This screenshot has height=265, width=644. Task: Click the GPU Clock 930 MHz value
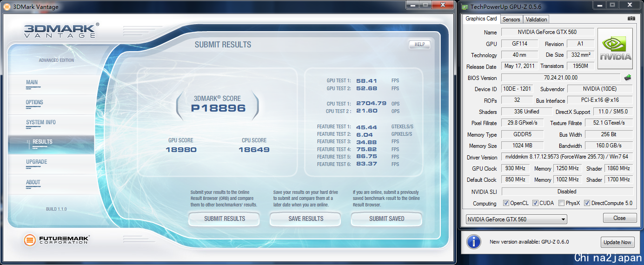tap(515, 168)
